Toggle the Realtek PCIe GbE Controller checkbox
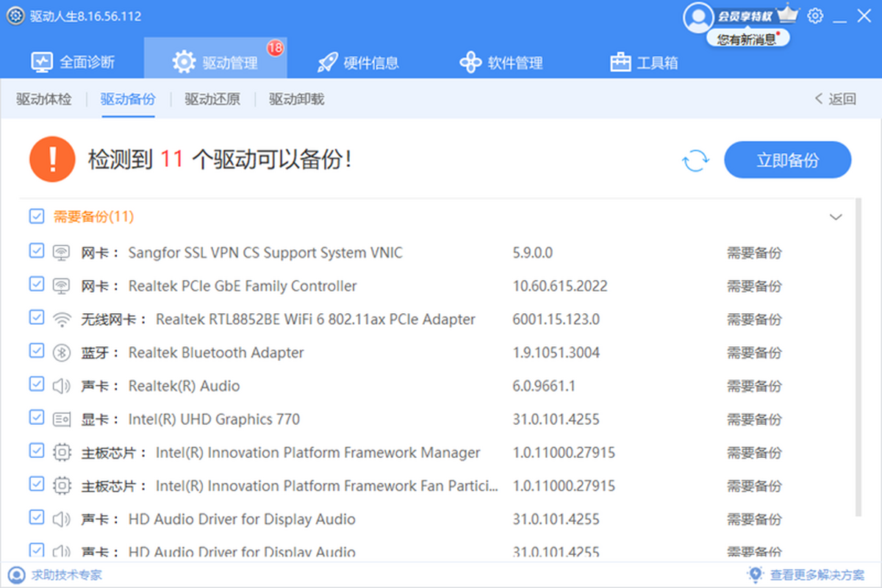882x588 pixels. point(37,284)
